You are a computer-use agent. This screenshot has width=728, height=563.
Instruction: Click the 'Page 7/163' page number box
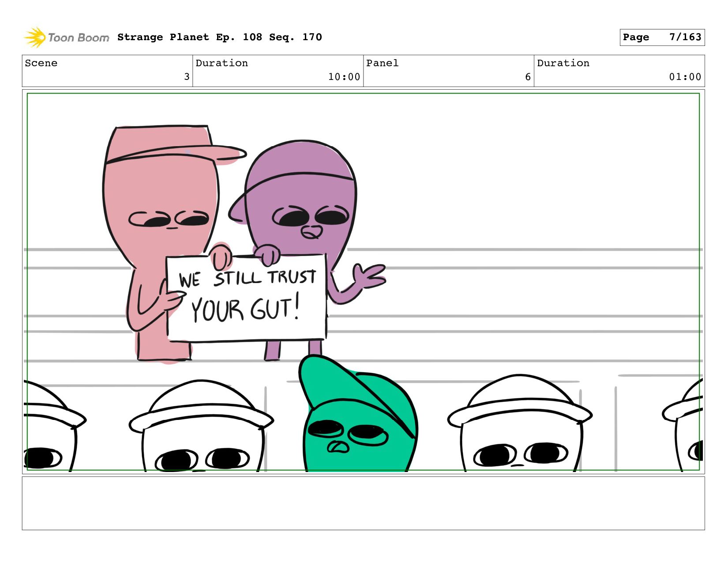click(x=662, y=37)
